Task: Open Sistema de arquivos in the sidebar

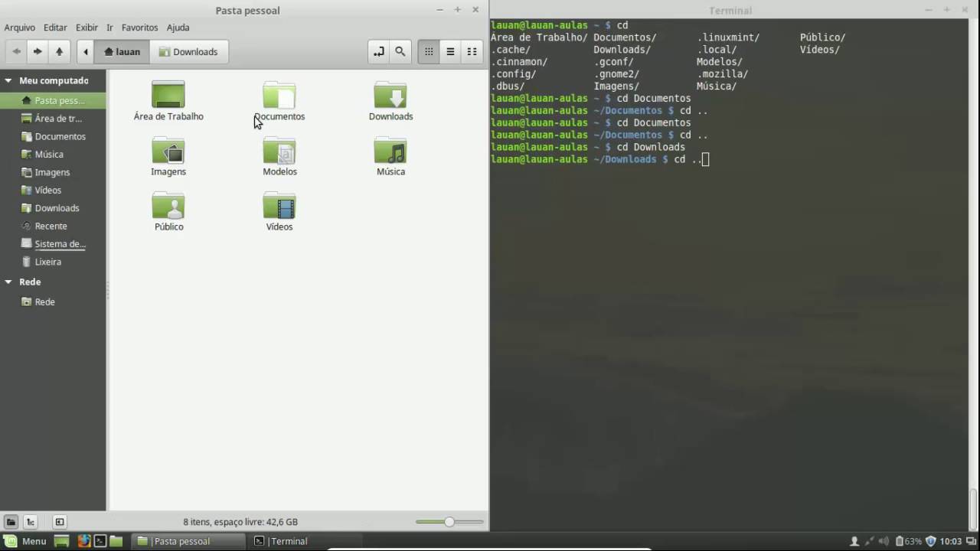Action: 60,244
